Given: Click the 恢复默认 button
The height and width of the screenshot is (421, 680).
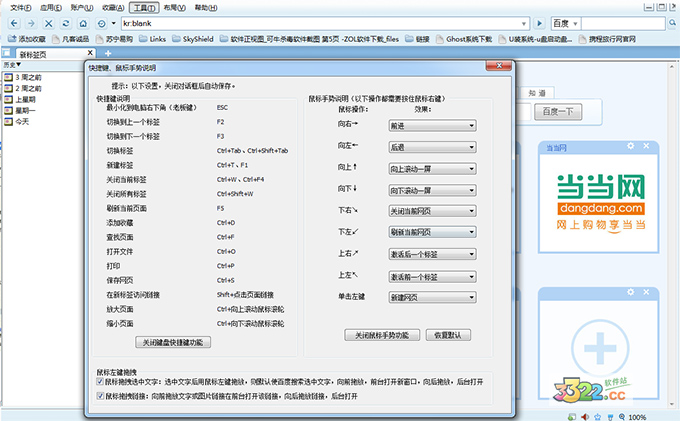Looking at the screenshot, I should click(x=448, y=335).
